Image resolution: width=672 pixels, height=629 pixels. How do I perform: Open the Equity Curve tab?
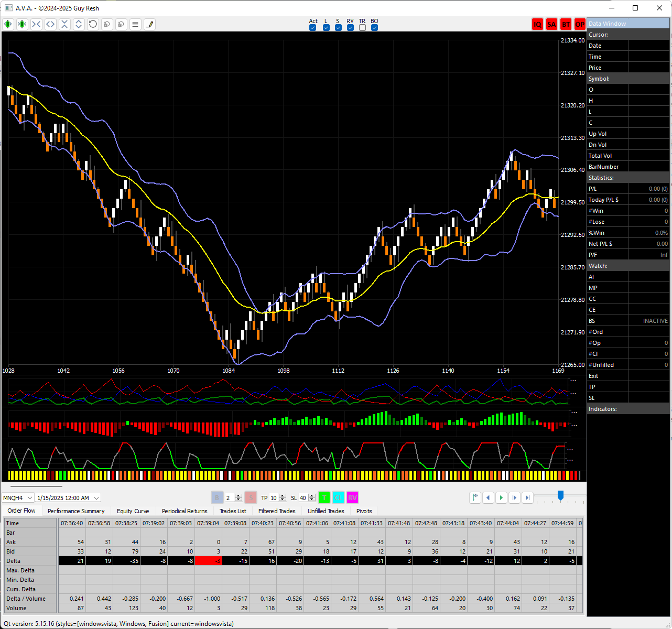(133, 511)
